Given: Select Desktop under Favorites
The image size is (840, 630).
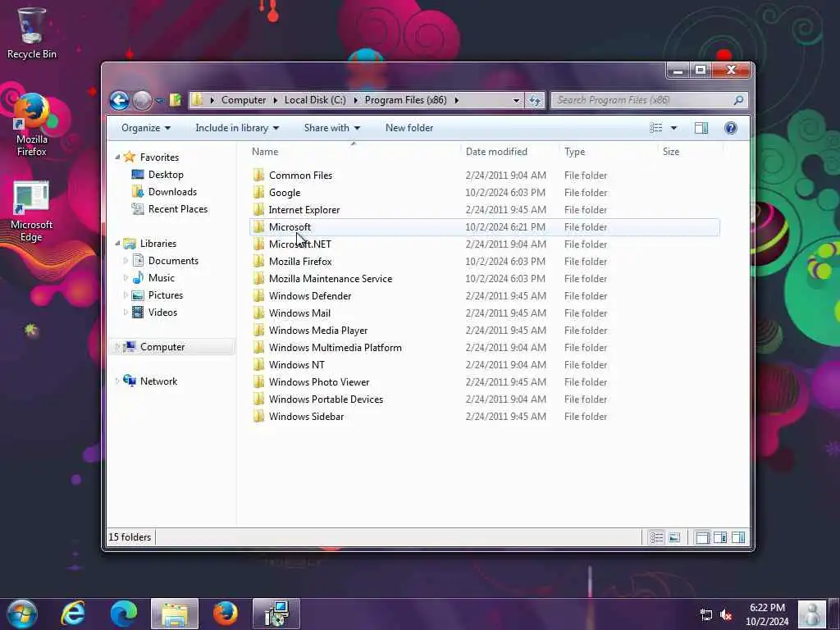Looking at the screenshot, I should [166, 175].
